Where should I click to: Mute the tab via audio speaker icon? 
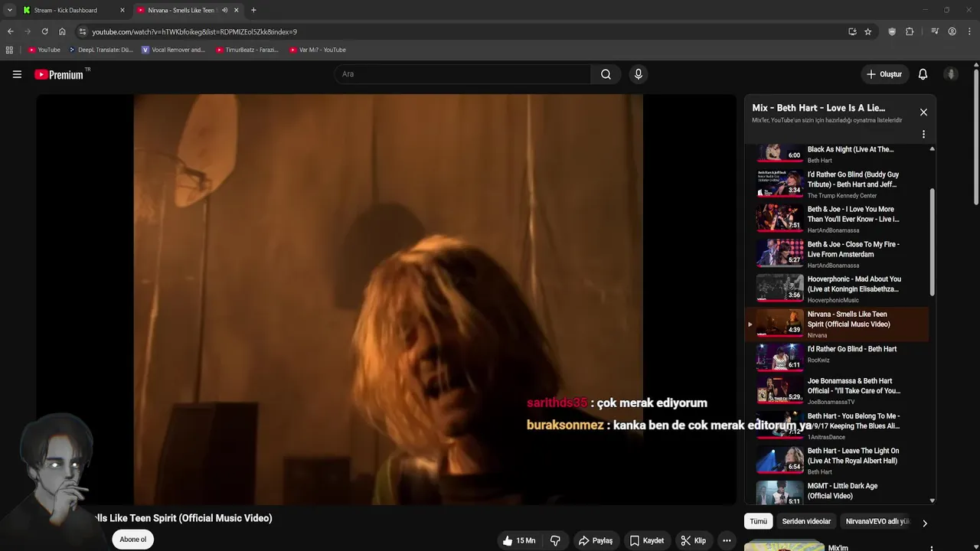tap(224, 10)
